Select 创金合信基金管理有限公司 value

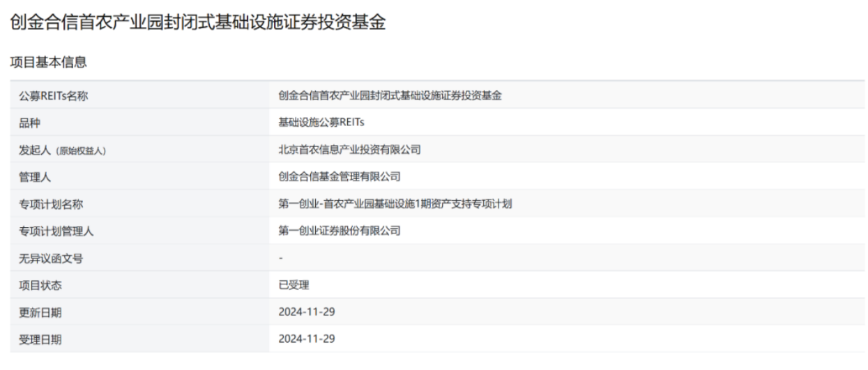(340, 177)
